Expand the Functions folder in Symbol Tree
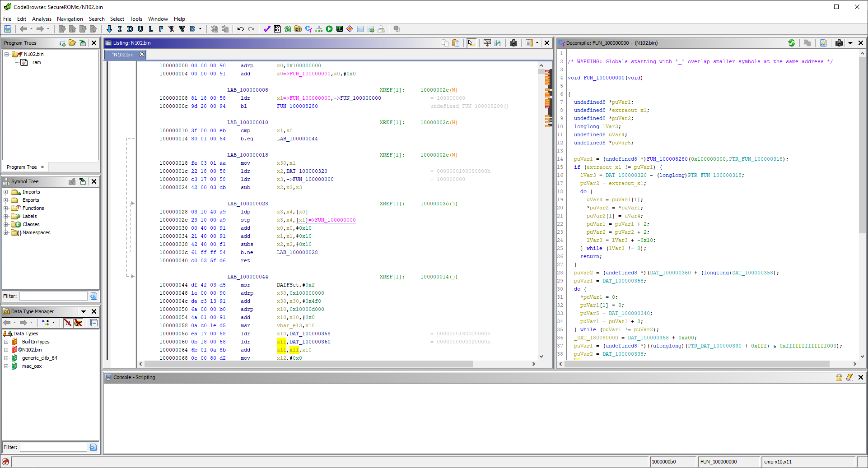Viewport: 868px width, 468px height. pyautogui.click(x=6, y=208)
